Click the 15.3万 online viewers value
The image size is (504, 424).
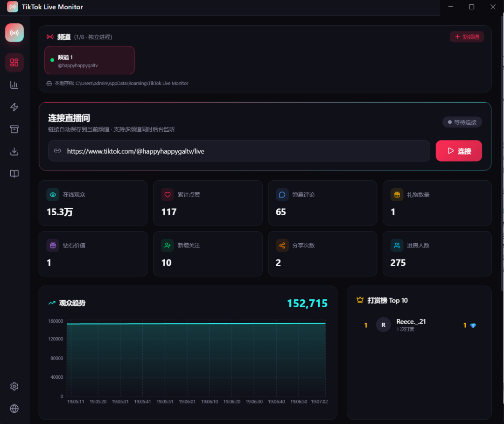click(x=60, y=212)
